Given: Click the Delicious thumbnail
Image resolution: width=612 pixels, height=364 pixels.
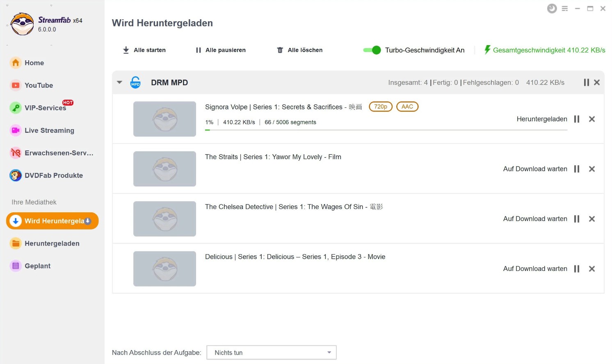Looking at the screenshot, I should click(164, 269).
